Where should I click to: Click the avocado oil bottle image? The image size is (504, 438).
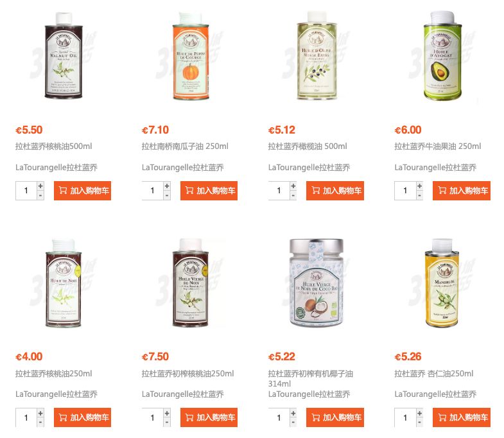tap(442, 56)
